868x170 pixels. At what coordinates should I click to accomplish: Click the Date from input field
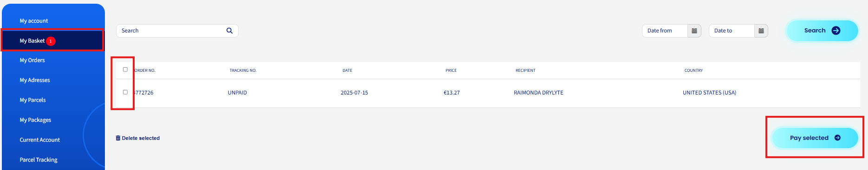665,31
